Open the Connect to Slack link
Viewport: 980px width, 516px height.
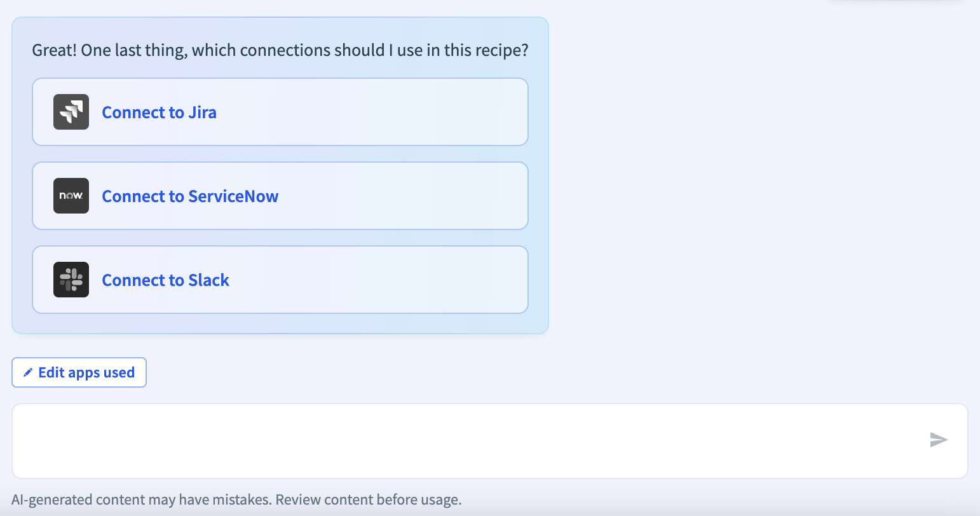165,280
